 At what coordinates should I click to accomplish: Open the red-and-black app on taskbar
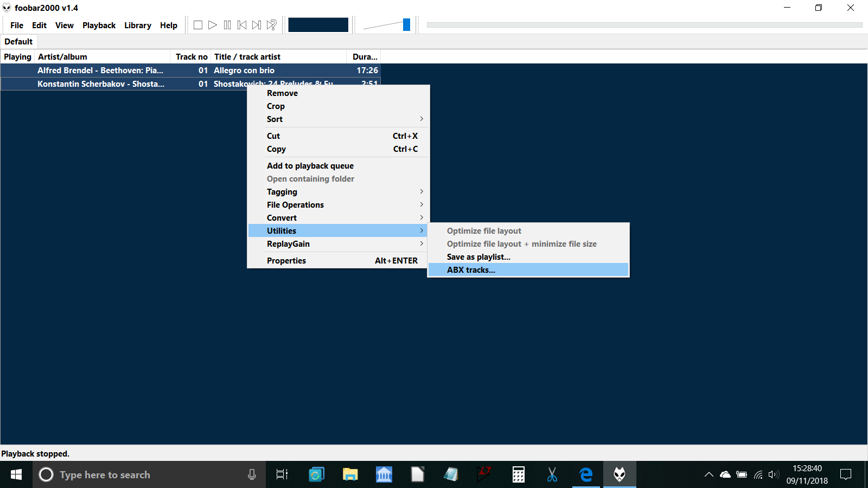(484, 474)
